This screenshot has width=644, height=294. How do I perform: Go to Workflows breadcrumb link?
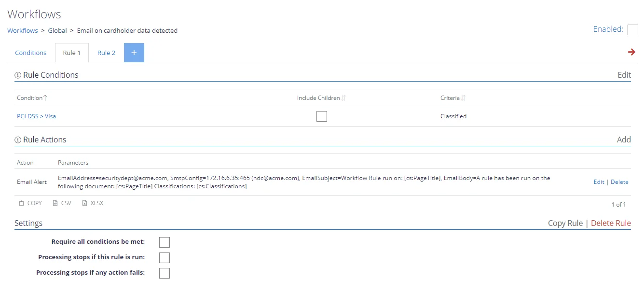23,30
